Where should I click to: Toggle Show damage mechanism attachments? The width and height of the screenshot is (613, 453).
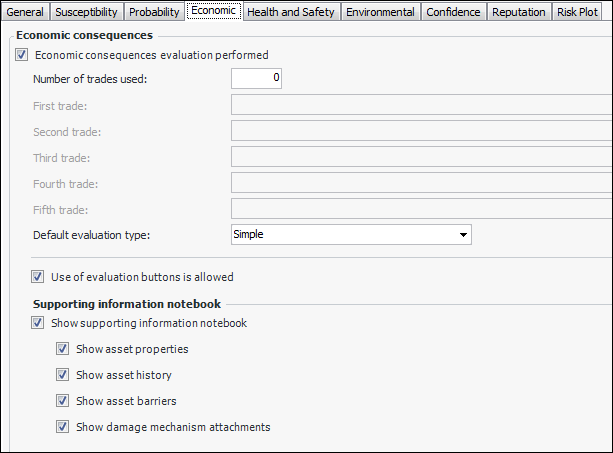pos(64,427)
